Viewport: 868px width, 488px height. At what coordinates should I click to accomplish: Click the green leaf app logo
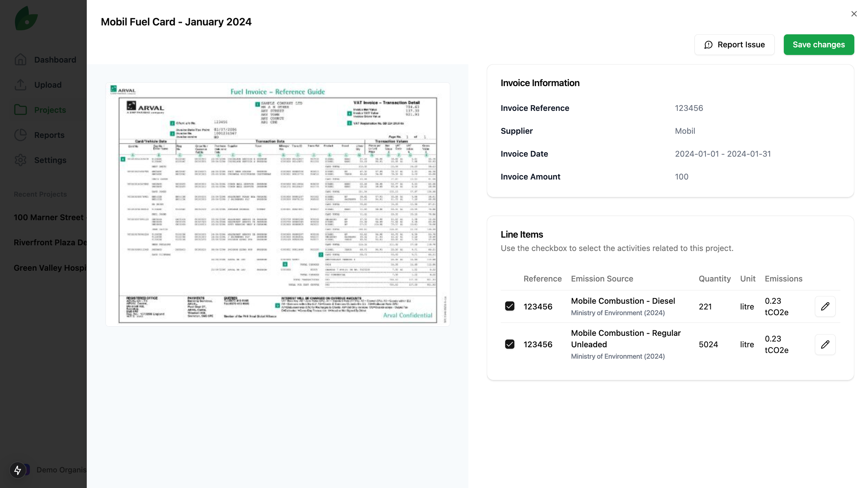click(x=26, y=19)
